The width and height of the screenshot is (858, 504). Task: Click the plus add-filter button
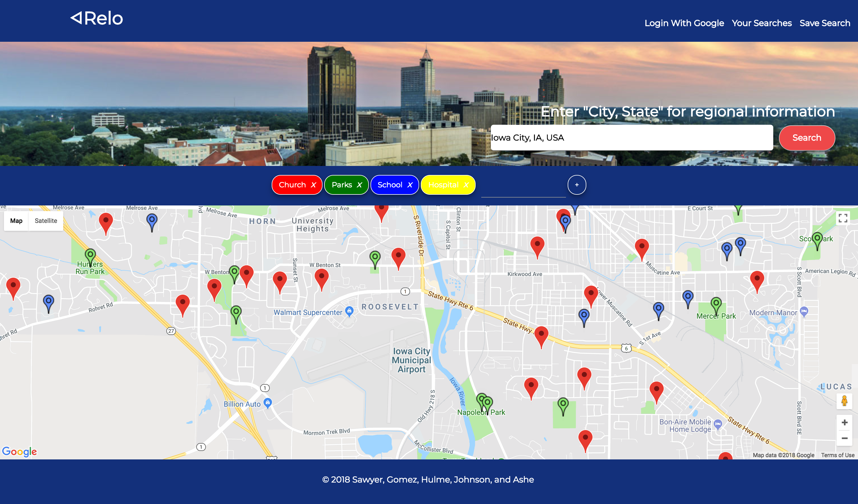tap(577, 185)
